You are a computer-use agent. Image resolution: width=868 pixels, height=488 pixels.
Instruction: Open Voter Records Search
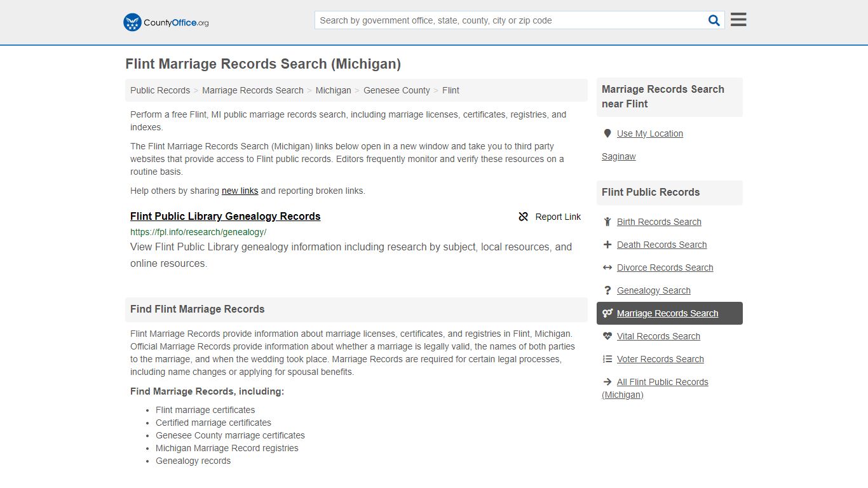(660, 359)
